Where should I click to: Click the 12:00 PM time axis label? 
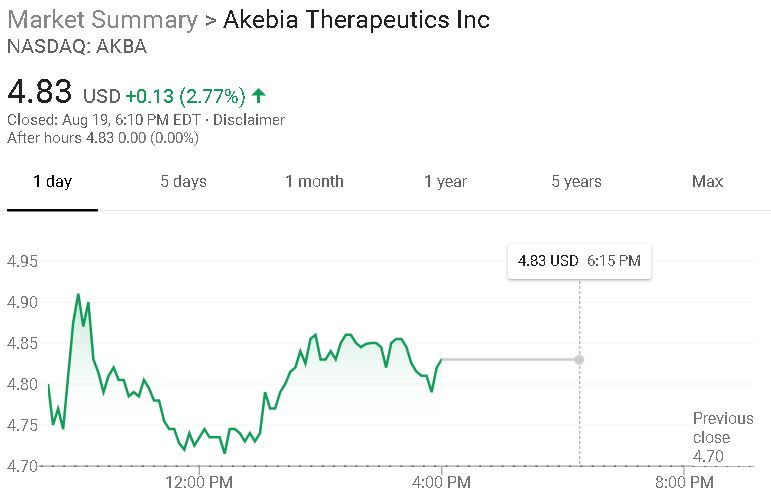coord(199,483)
